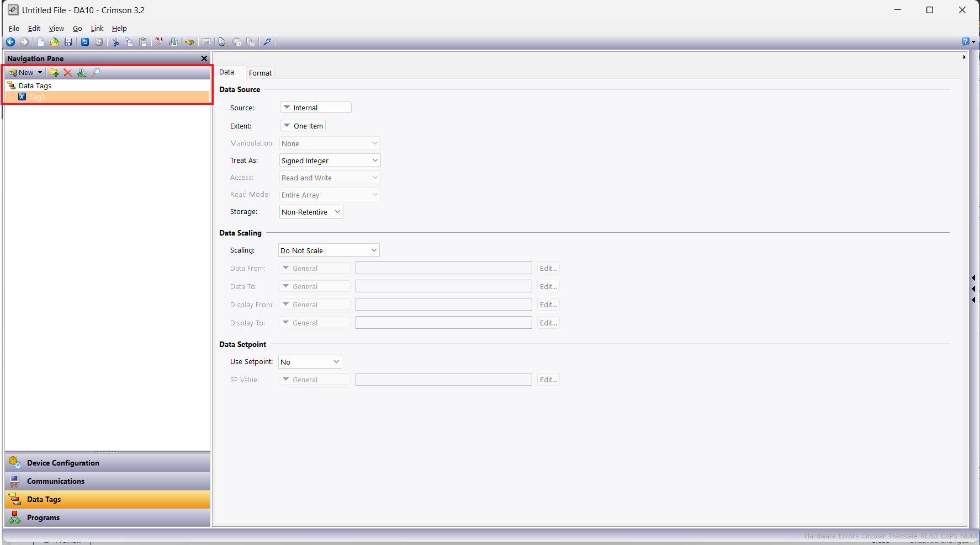Click the Save floppy disk icon
This screenshot has width=980, height=545.
click(x=68, y=42)
